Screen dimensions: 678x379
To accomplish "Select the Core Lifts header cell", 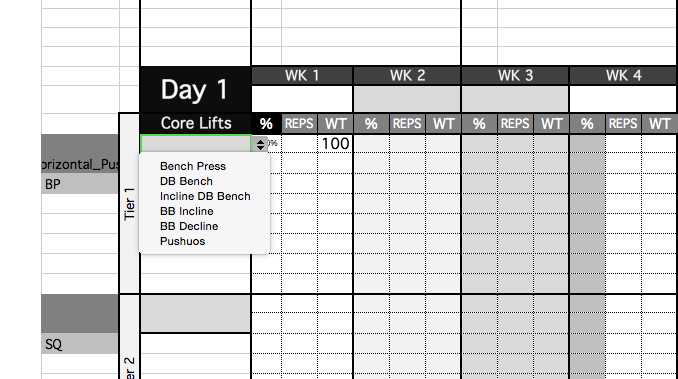I will (x=195, y=124).
